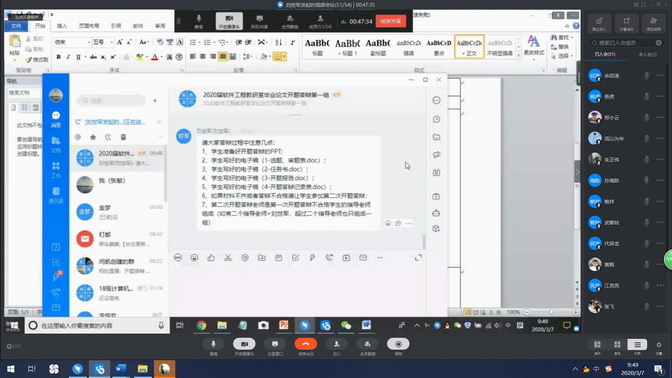Screen dimensions: 672x378
Task: Expand the message input box with arrow icon
Action: point(418,258)
